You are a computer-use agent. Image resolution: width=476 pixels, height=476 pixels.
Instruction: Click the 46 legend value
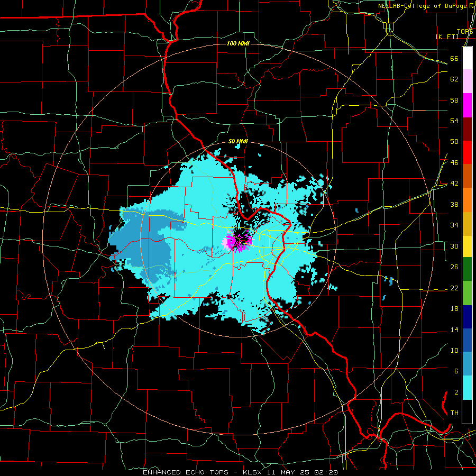point(454,163)
